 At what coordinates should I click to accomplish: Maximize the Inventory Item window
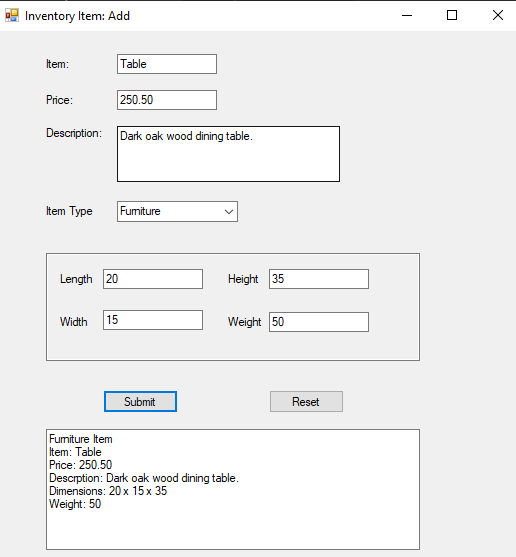(452, 15)
